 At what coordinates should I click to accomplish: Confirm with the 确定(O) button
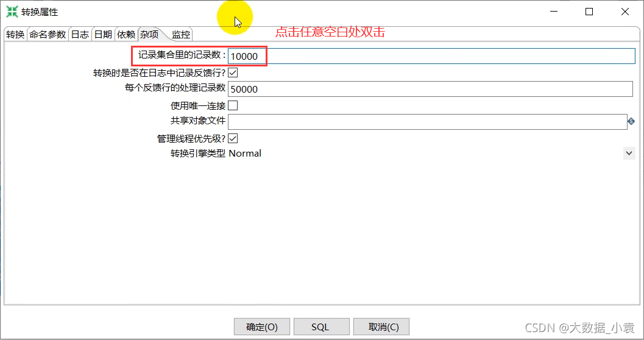pyautogui.click(x=262, y=327)
